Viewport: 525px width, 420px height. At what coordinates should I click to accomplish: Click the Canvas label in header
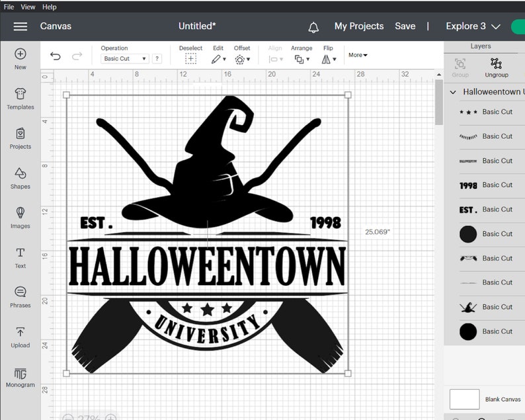[56, 26]
